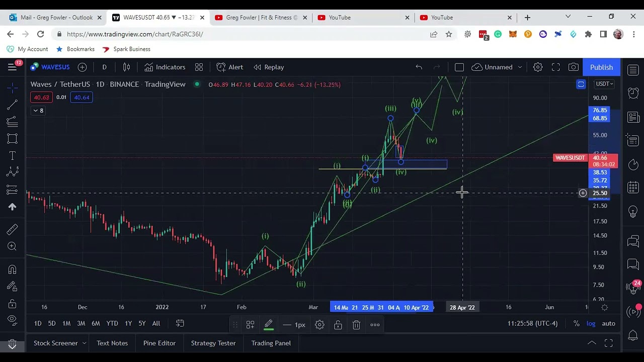Image resolution: width=644 pixels, height=362 pixels.
Task: Select the trend line drawing tool
Action: (x=13, y=105)
